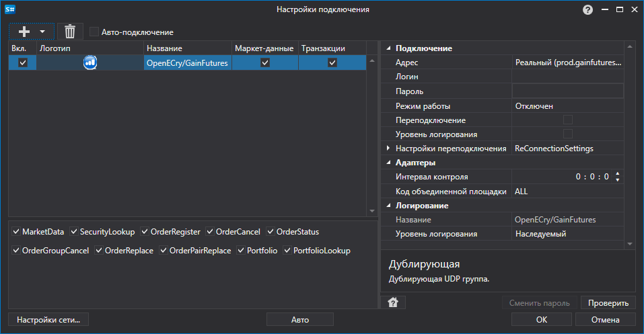Screen dimensions: 644x334
Task: Uncheck the SecurityLookup checkbox
Action: click(74, 231)
